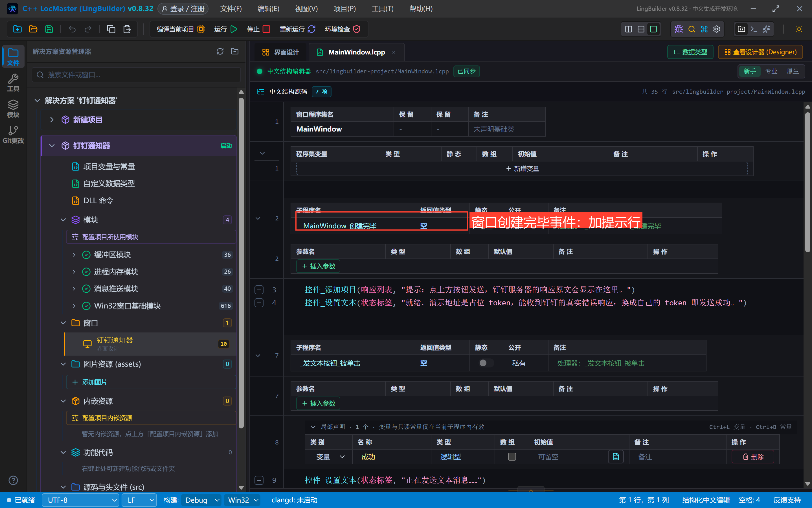Screen dimensions: 812x508
Task: Open the UTF-8 encoding dropdown
Action: coord(81,500)
